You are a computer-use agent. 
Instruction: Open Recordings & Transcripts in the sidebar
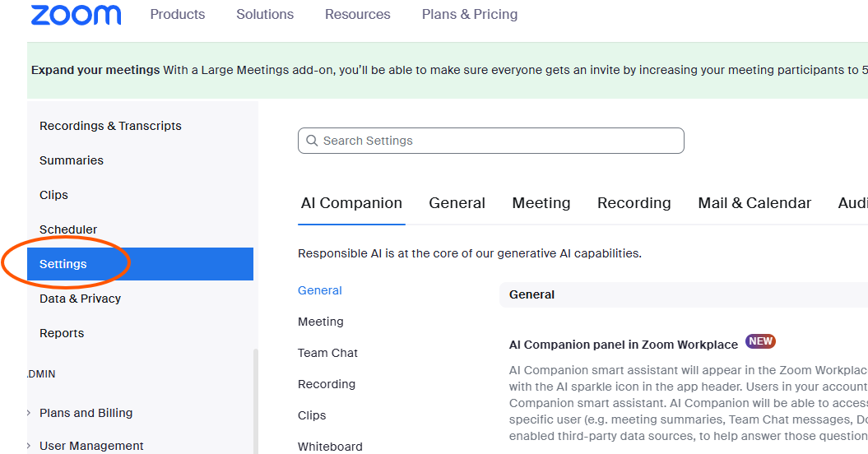pyautogui.click(x=110, y=126)
